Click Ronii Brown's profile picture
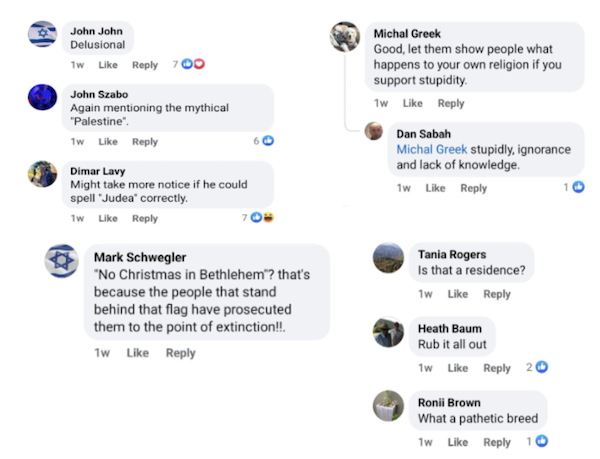 pos(388,405)
